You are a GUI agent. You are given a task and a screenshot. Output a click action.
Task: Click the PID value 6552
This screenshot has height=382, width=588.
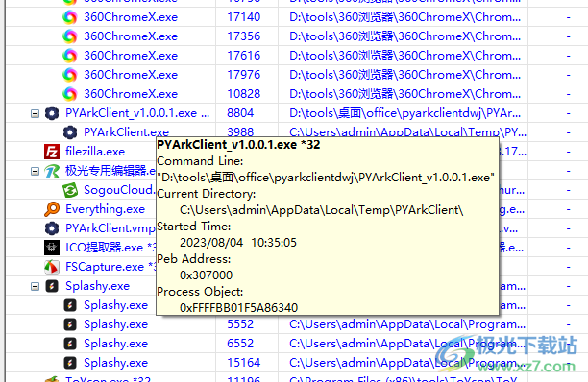coord(240,344)
